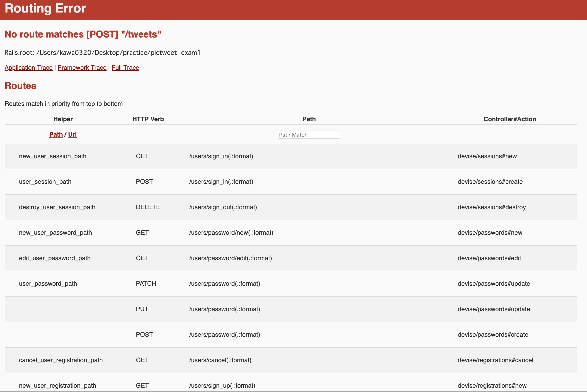The image size is (587, 392).
Task: Click edit_user_password_path helper name
Action: coord(55,258)
